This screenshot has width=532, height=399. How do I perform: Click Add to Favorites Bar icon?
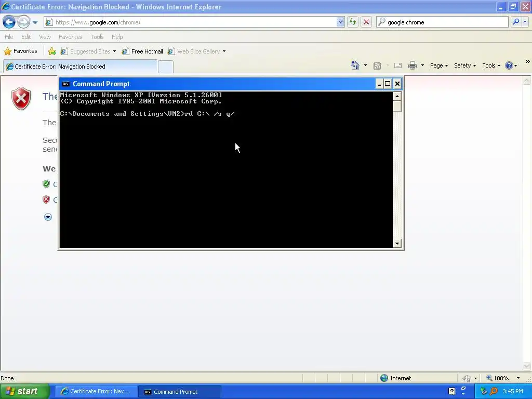(52, 51)
